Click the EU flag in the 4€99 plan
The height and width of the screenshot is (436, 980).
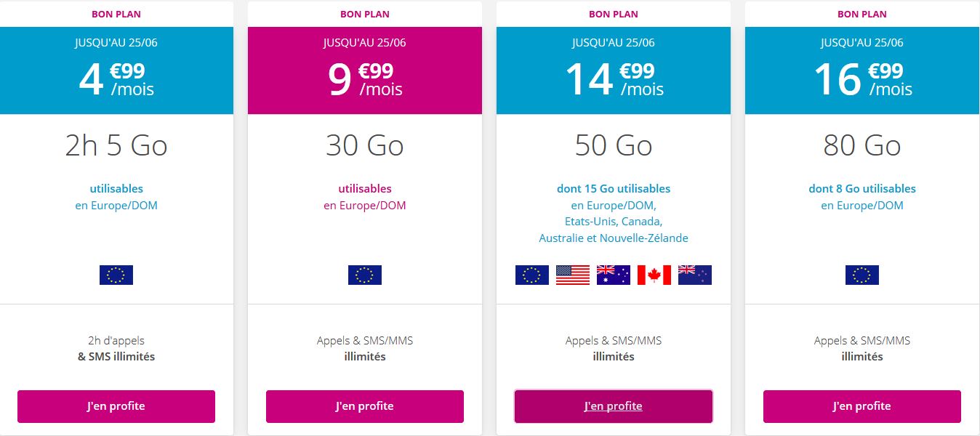116,275
